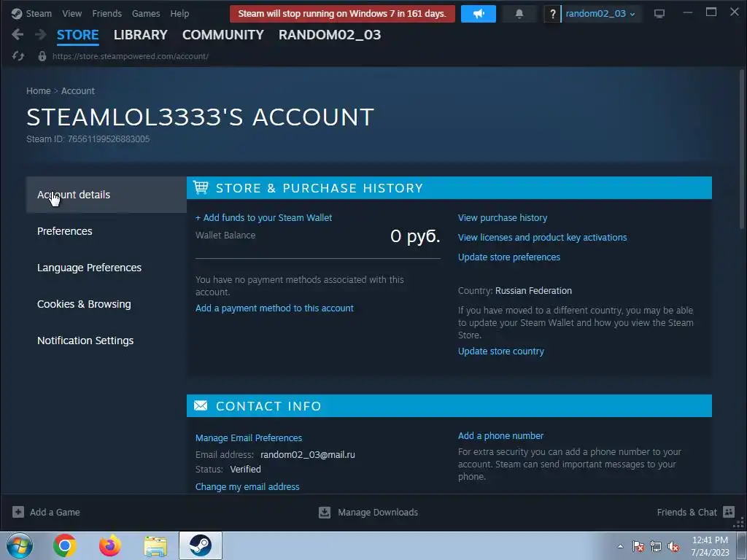Open the View menu

tap(72, 13)
